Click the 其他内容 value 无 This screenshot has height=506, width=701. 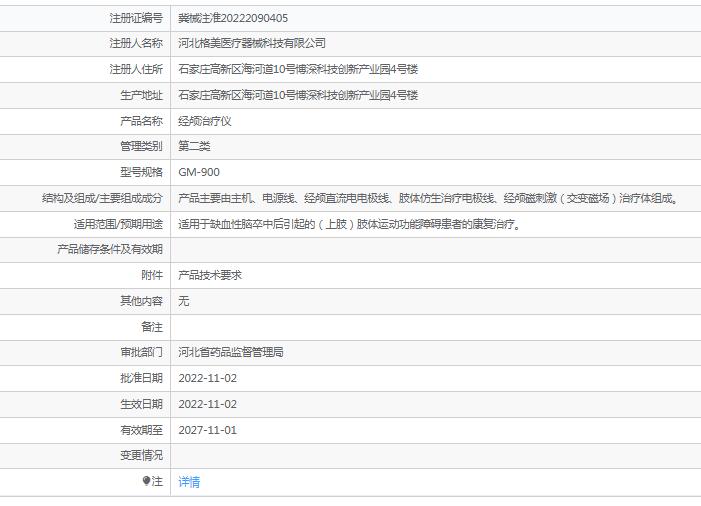[x=183, y=301]
